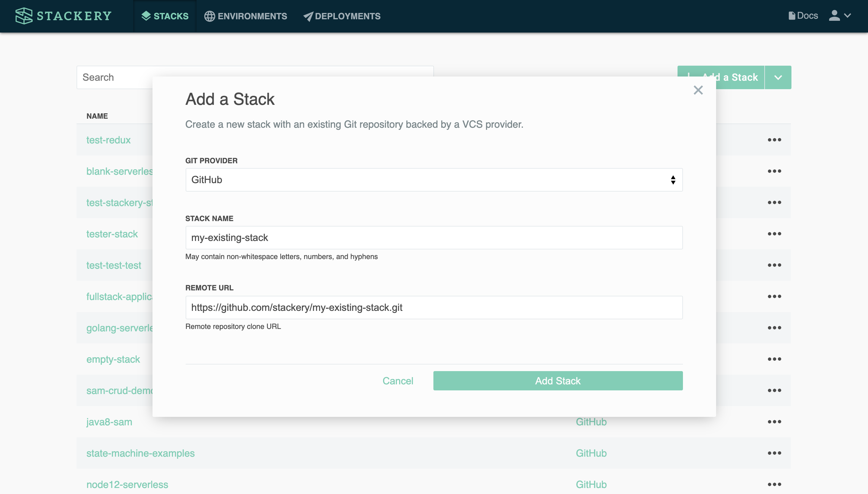Click the Add Stack submit button
This screenshot has height=494, width=868.
point(558,381)
